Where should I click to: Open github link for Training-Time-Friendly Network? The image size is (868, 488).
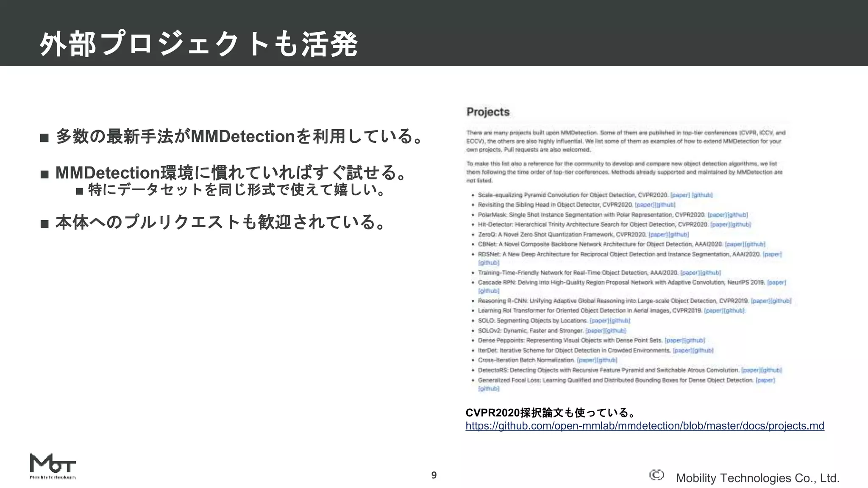click(x=710, y=273)
